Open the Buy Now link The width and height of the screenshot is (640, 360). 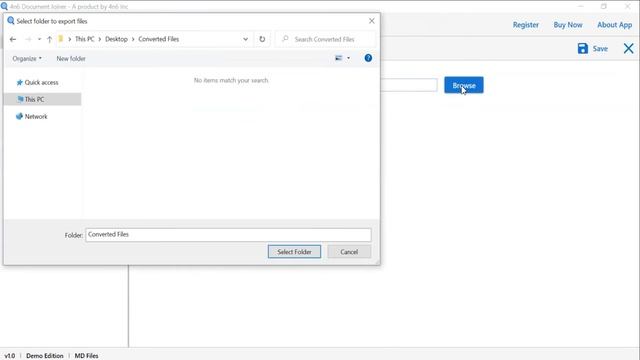[568, 25]
